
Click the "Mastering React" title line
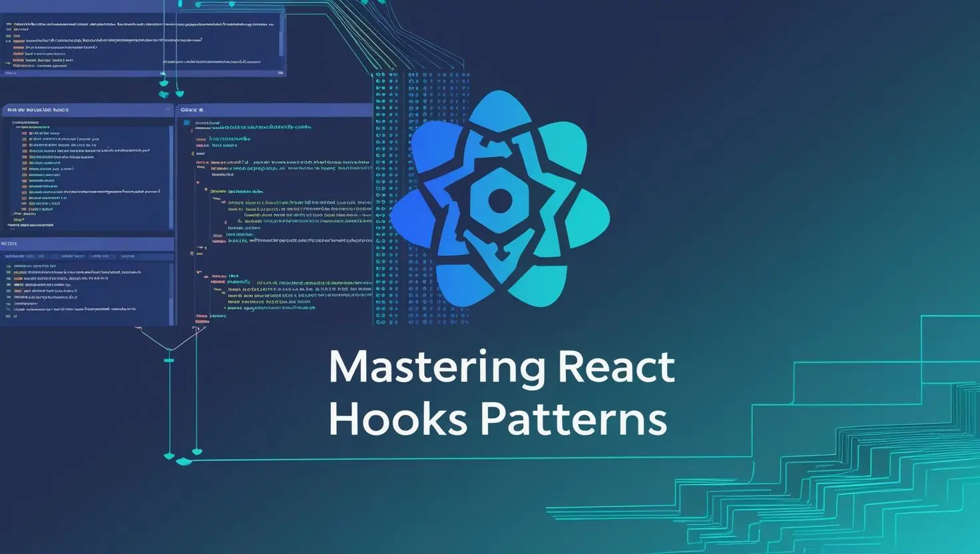[502, 368]
